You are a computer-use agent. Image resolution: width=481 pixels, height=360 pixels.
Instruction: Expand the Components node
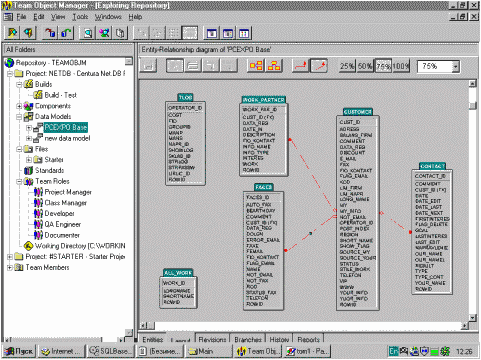click(x=19, y=106)
